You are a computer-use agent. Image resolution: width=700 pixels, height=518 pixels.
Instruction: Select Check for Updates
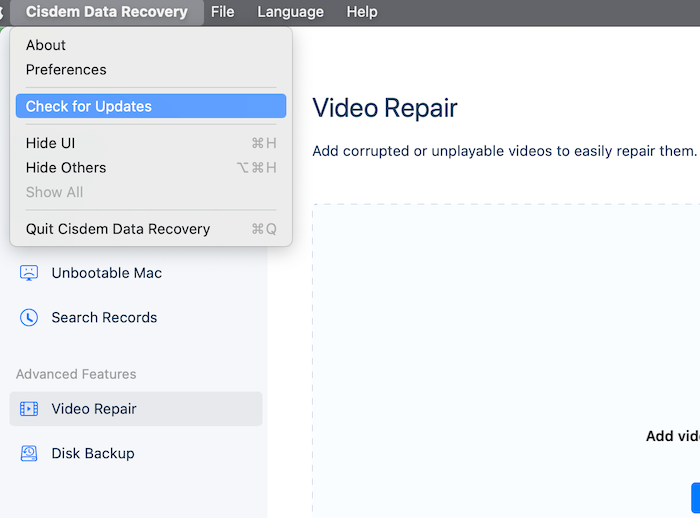click(89, 106)
